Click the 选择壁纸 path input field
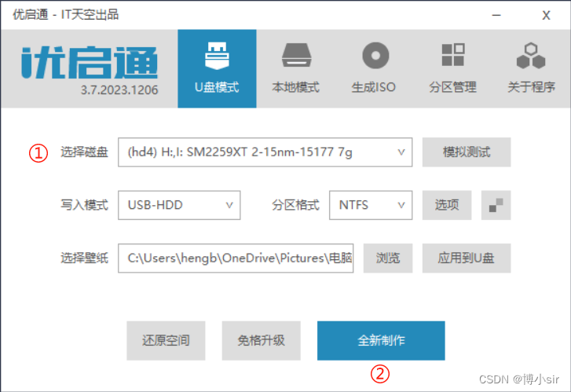 [x=236, y=258]
